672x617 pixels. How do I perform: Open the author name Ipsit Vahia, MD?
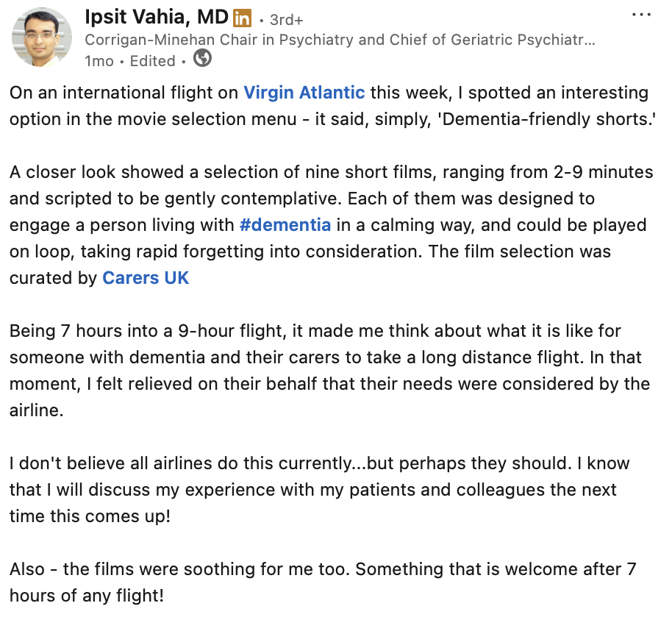click(x=157, y=18)
